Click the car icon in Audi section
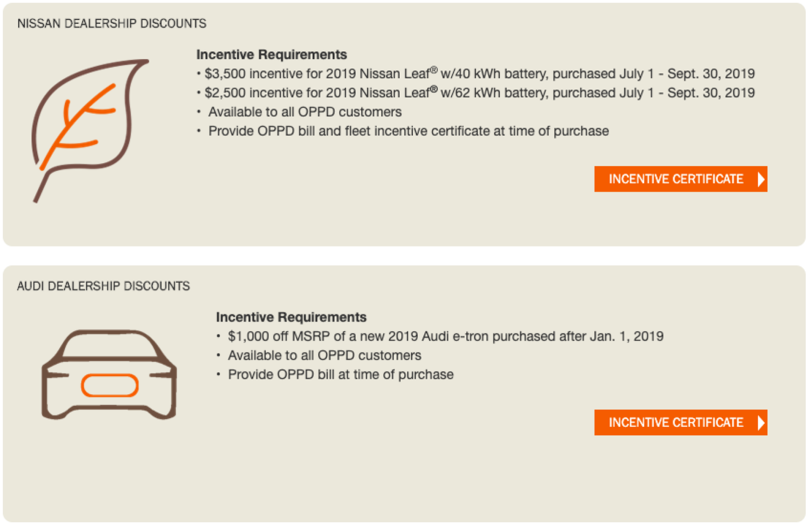The image size is (812, 527). [109, 375]
